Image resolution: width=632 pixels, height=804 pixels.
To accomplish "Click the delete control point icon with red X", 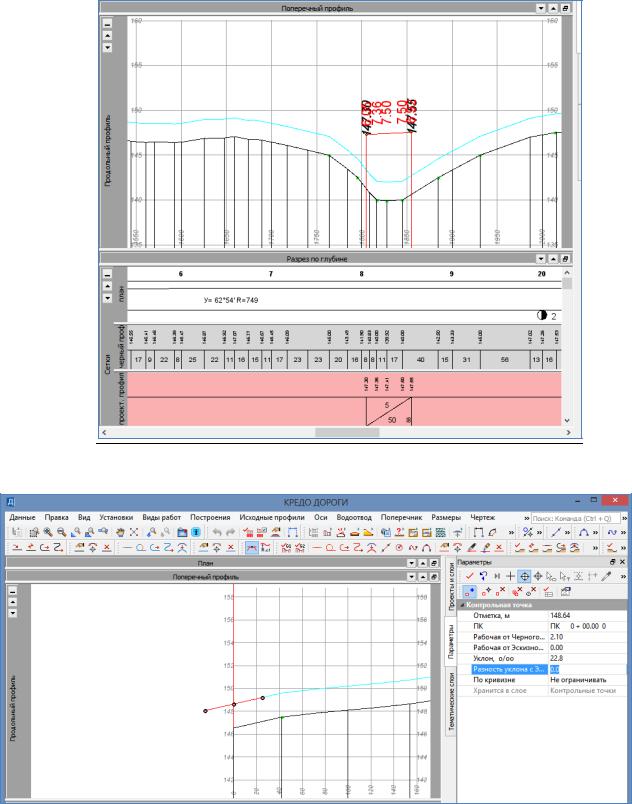I will [x=500, y=592].
